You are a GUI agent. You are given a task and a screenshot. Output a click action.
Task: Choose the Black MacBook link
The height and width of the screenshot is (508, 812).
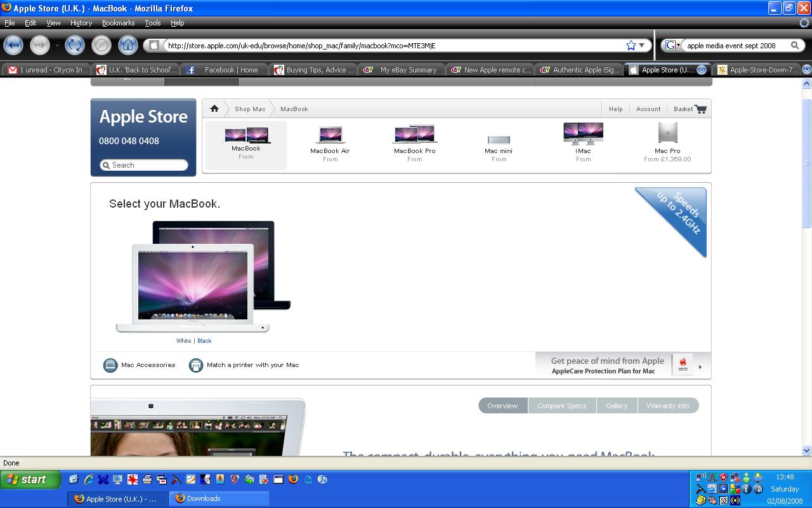point(204,341)
